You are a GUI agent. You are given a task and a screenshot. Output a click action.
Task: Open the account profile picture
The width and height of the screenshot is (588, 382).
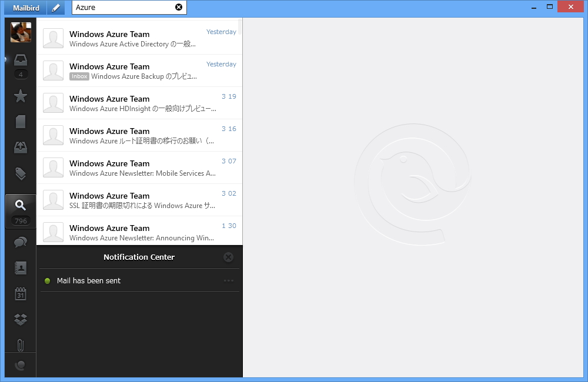pyautogui.click(x=21, y=32)
